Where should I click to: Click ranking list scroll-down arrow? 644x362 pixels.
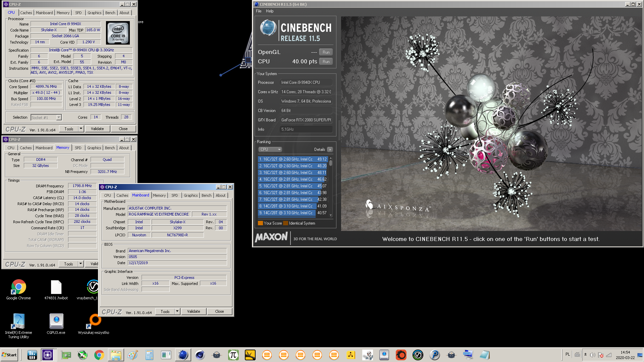click(x=331, y=216)
